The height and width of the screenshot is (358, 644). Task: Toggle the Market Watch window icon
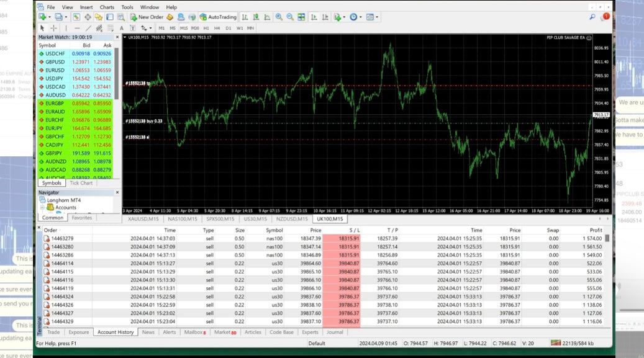[x=76, y=17]
